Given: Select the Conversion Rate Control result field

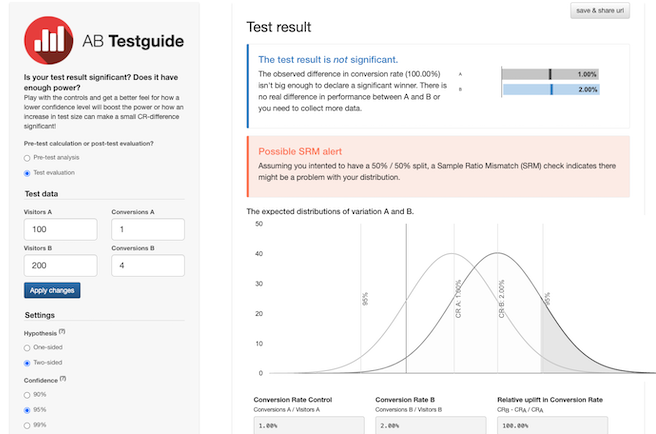Looking at the screenshot, I should tap(308, 425).
